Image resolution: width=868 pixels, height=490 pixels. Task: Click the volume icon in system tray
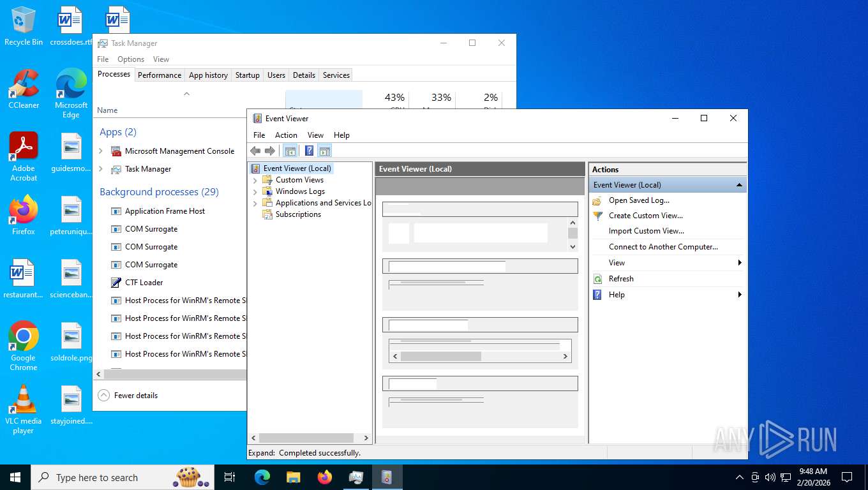770,477
